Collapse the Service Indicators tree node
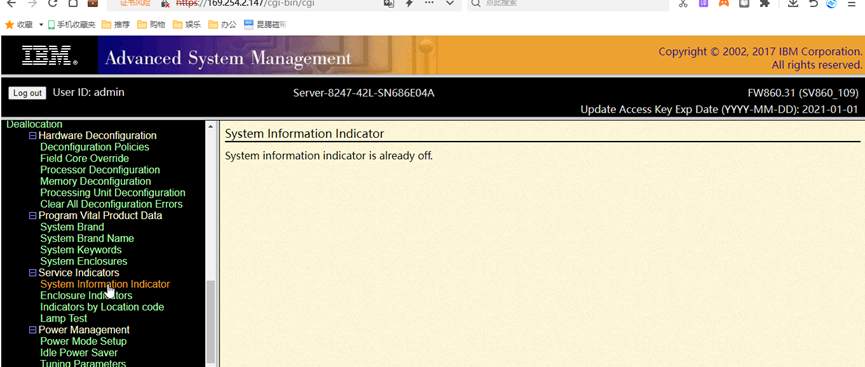Screen dimensions: 865x367 [33, 273]
